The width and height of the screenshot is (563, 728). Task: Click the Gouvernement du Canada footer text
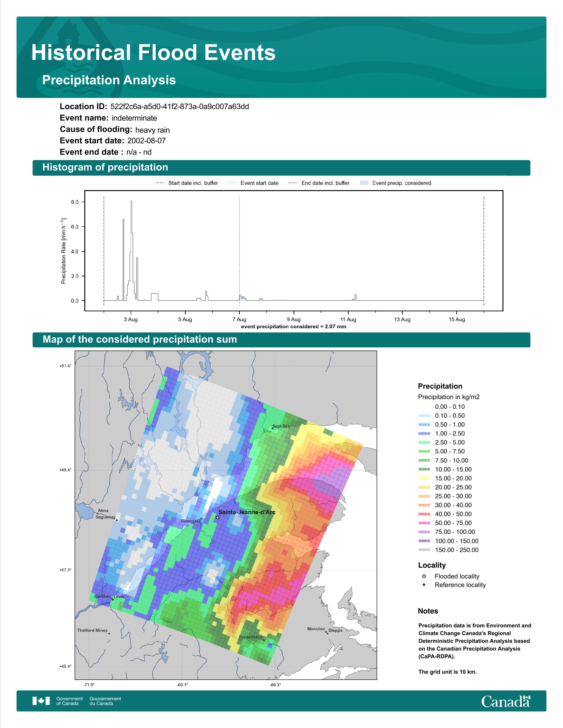[x=105, y=701]
